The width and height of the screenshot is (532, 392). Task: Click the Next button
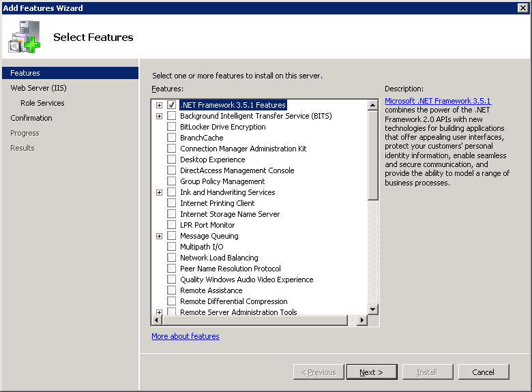372,372
